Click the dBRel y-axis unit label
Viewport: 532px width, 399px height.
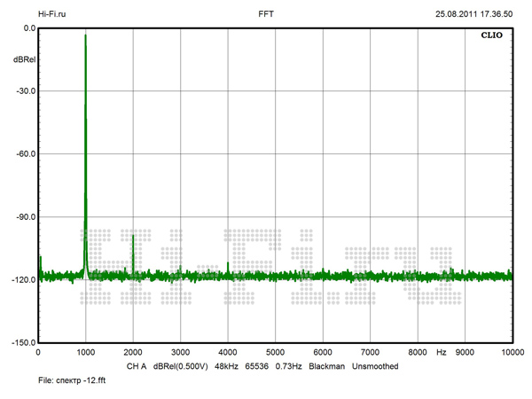pos(24,59)
